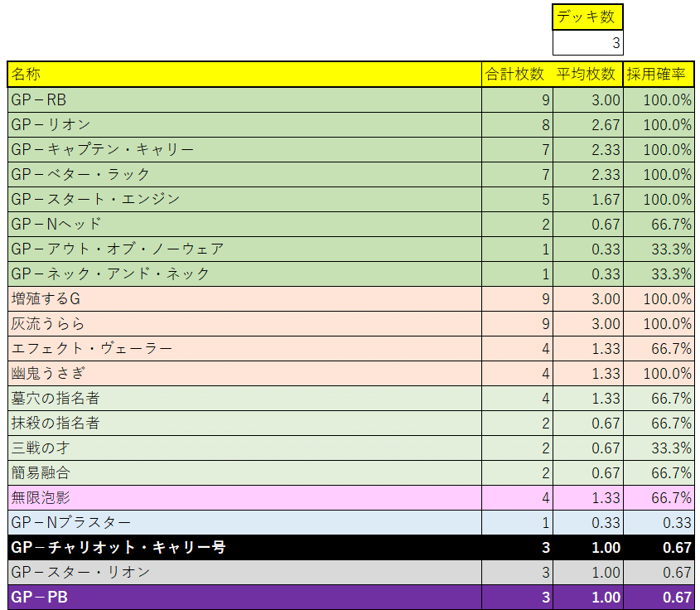
Task: Select average 2.33 in GP－キャプテン・キャリー row
Action: [588, 149]
